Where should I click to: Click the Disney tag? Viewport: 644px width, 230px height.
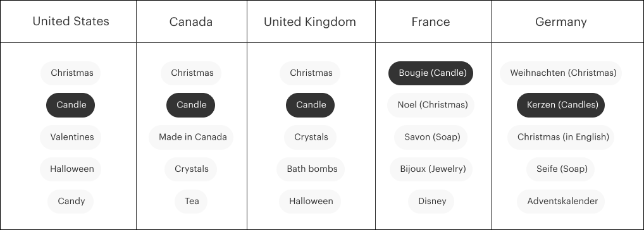coord(431,202)
